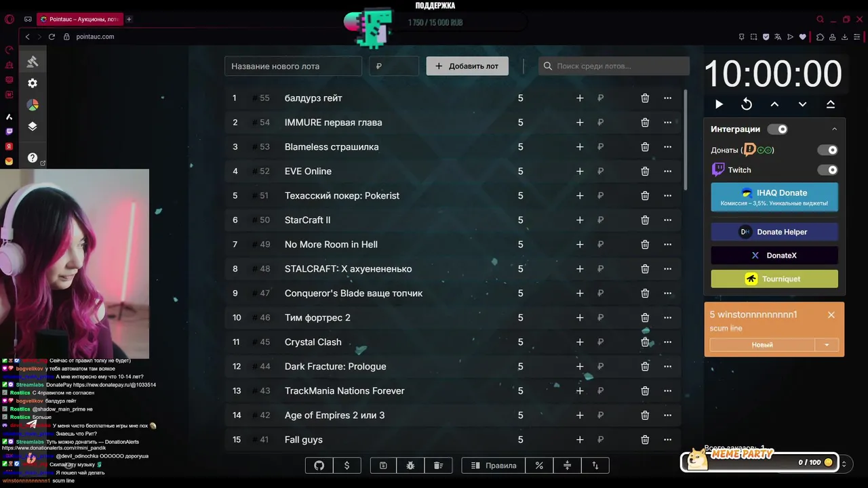Click the 'Новый' button on donation card
This screenshot has width=868, height=488.
click(762, 345)
